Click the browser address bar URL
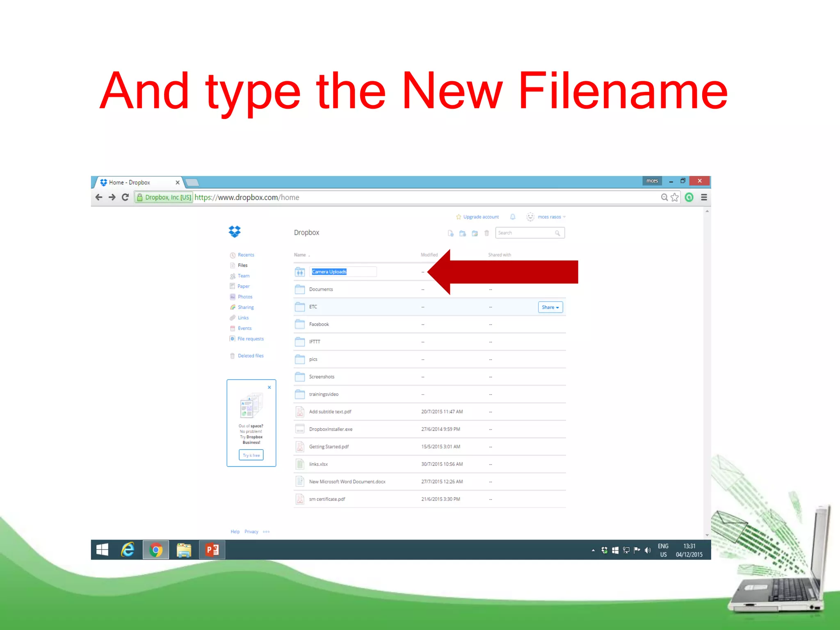Viewport: 840px width, 630px height. click(x=247, y=197)
